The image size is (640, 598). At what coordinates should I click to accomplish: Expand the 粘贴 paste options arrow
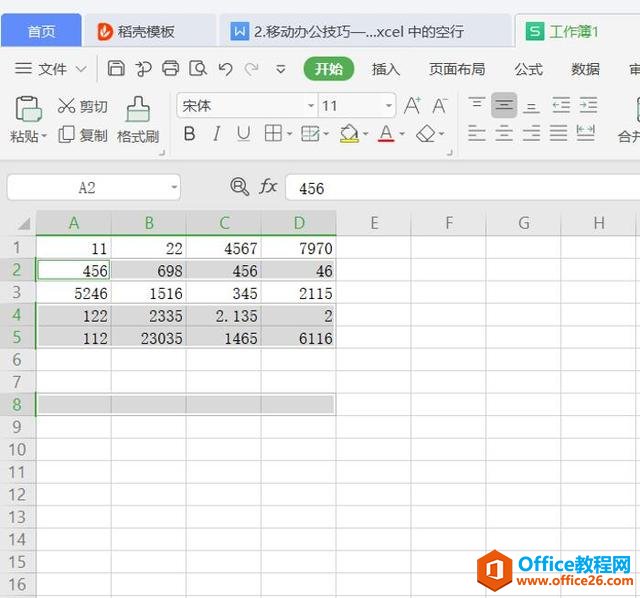pos(44,136)
